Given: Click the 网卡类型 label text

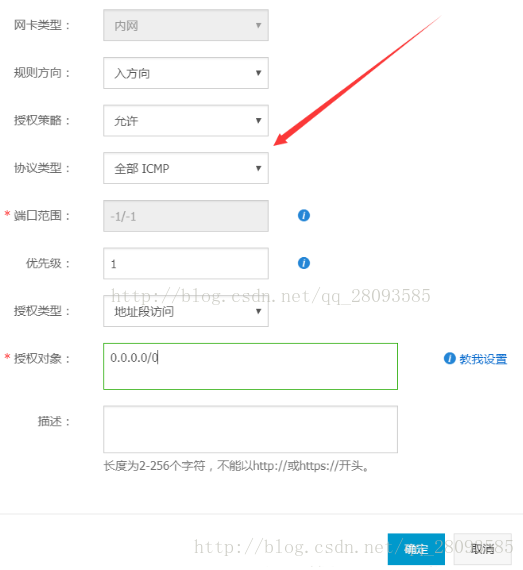Looking at the screenshot, I should tap(42, 25).
